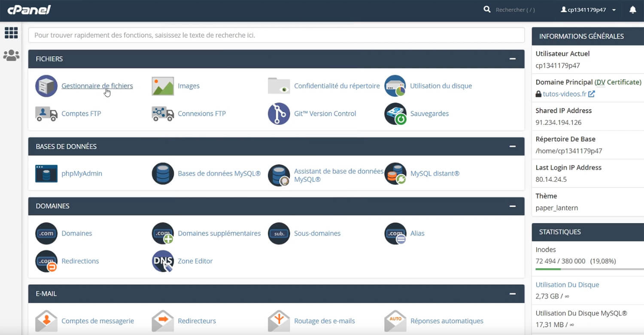The image size is (644, 335).
Task: Click the Inodes usage progress bar
Action: (x=590, y=269)
